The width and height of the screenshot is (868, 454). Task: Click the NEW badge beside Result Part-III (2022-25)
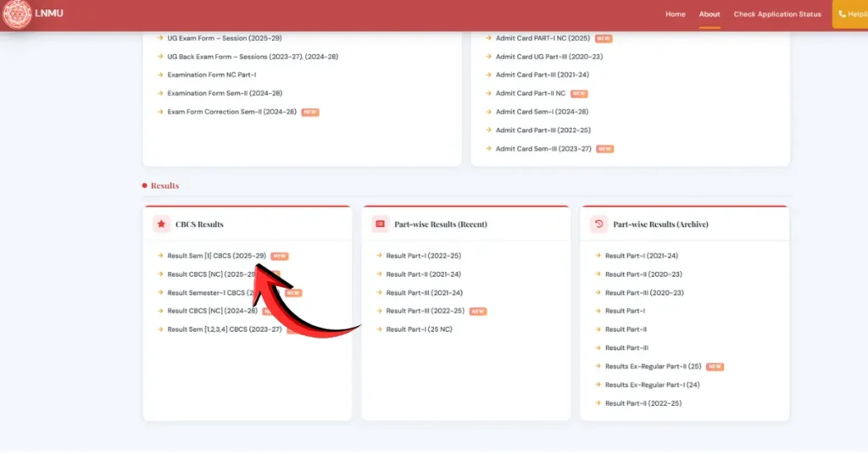[x=478, y=312]
